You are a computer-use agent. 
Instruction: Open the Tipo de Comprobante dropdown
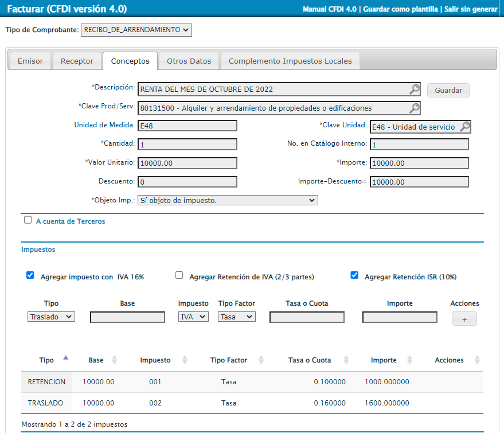(136, 30)
